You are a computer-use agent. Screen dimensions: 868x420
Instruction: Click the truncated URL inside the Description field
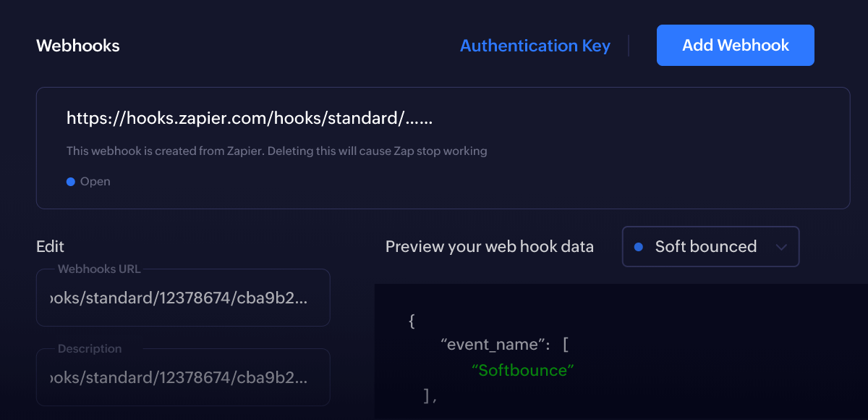point(183,377)
